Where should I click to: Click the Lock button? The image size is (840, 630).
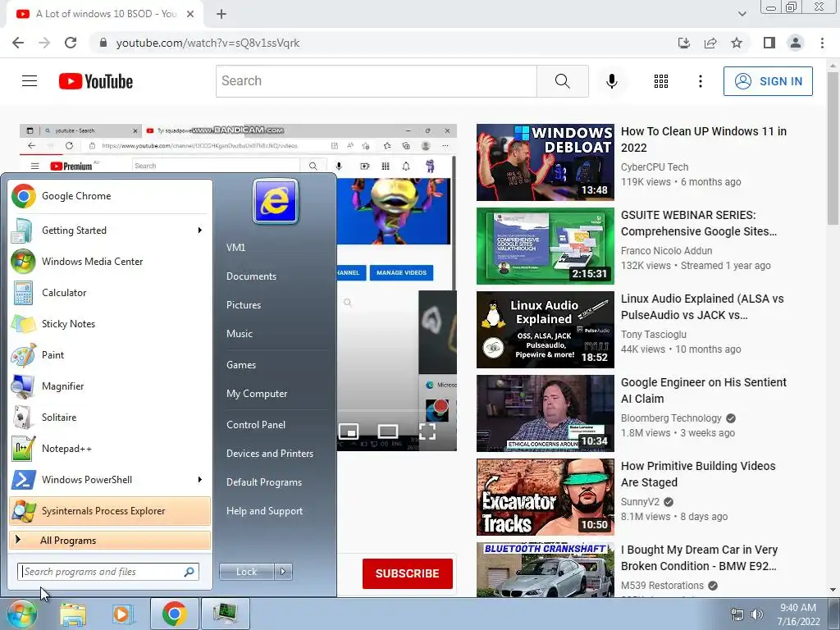tap(247, 572)
